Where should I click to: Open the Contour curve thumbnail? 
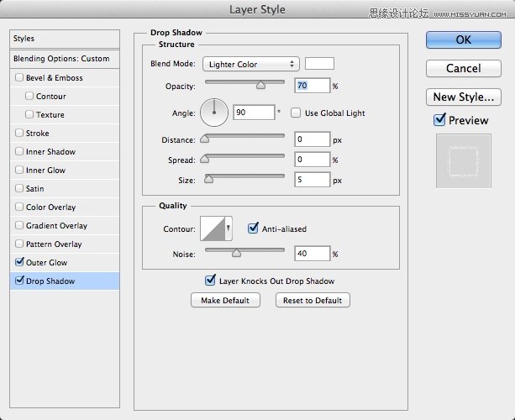tap(211, 228)
